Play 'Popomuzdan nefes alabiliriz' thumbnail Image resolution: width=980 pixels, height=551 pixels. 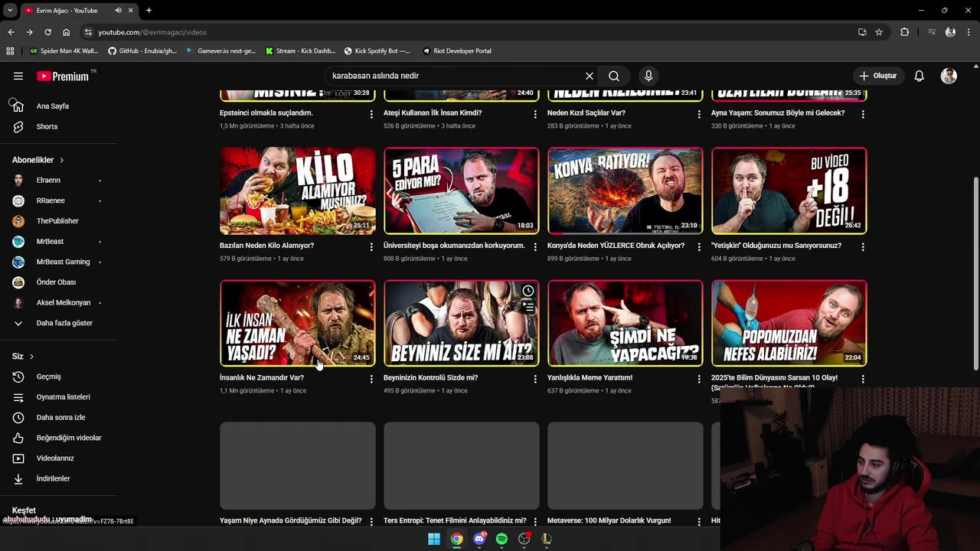tap(789, 323)
